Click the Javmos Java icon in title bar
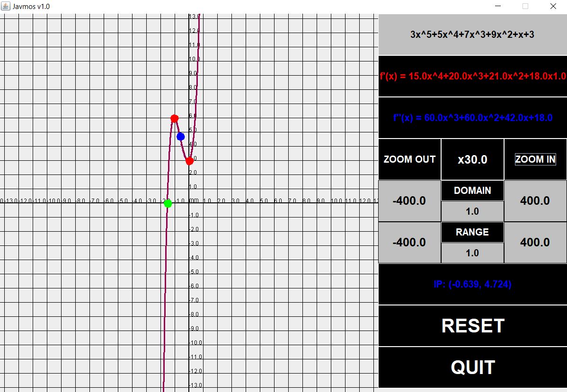The image size is (567, 392). 5,6
